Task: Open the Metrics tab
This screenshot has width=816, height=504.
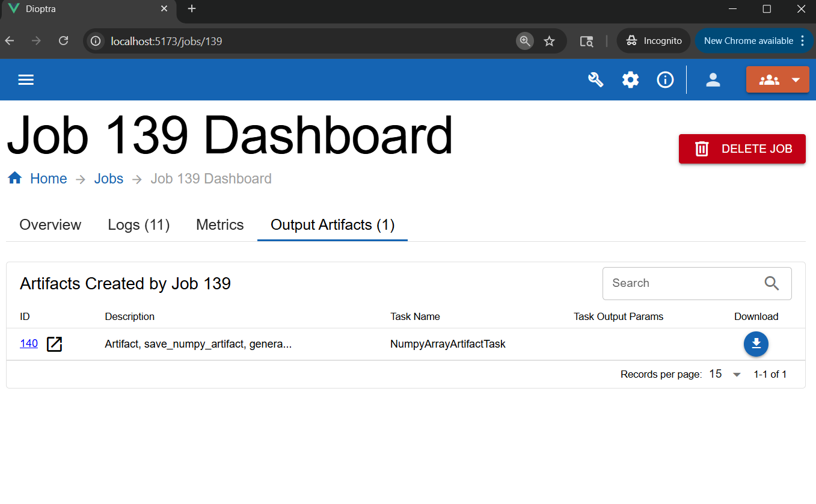Action: [x=220, y=225]
